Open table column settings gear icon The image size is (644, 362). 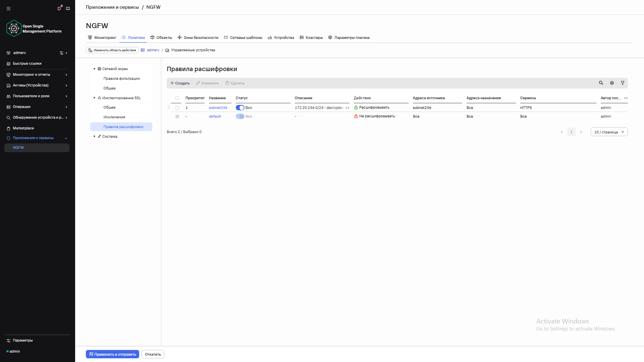click(x=612, y=83)
